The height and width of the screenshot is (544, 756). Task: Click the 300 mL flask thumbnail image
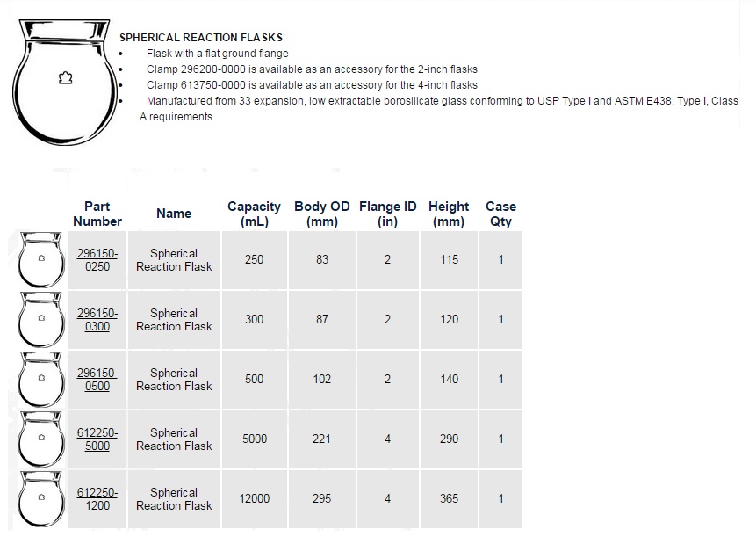coord(41,320)
